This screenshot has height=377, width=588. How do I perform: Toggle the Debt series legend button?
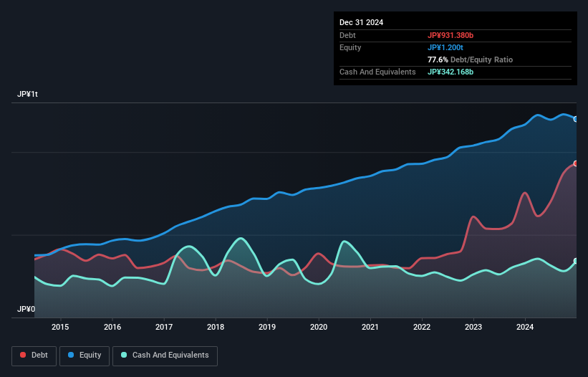(34, 355)
